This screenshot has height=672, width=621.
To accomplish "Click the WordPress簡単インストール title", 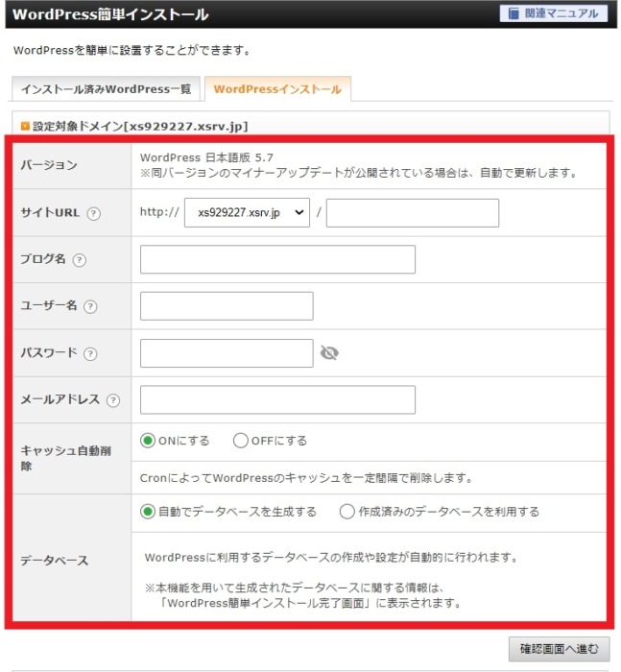I will 110,14.
